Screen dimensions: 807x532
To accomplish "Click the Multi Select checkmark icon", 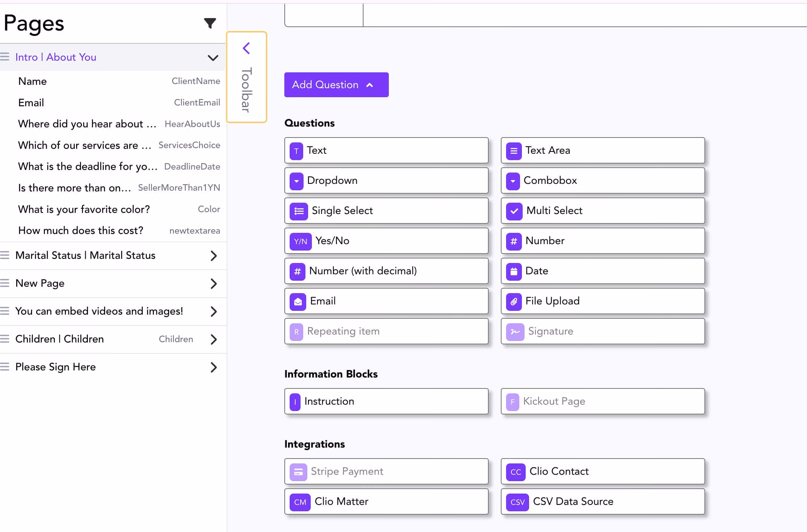I will click(x=514, y=211).
